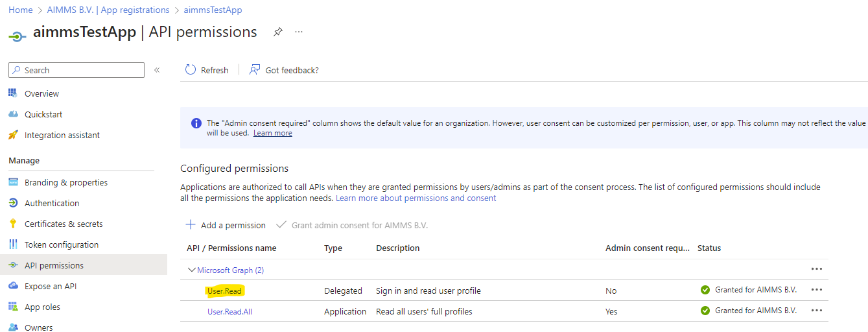Pin the API permissions page
The height and width of the screenshot is (332, 868).
coord(277,32)
